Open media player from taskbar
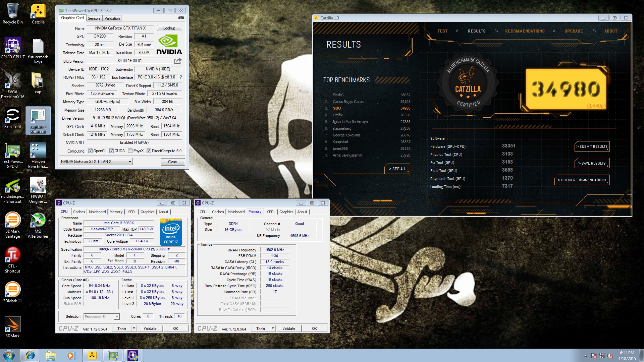 pos(71,355)
